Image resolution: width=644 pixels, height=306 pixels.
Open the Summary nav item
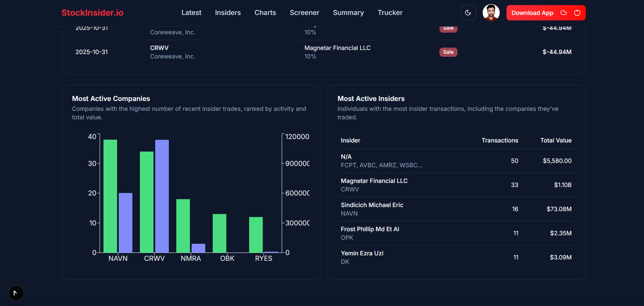tap(348, 13)
